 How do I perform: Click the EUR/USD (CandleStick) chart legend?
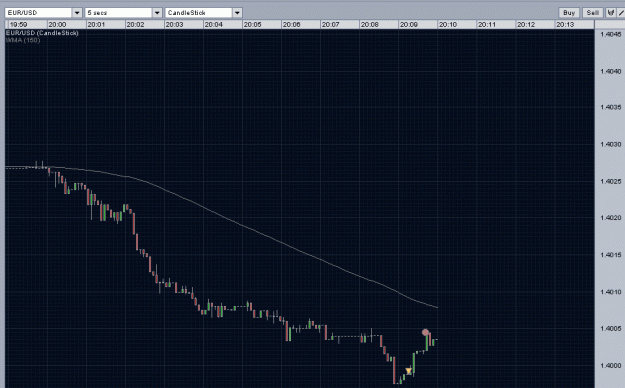[42, 33]
